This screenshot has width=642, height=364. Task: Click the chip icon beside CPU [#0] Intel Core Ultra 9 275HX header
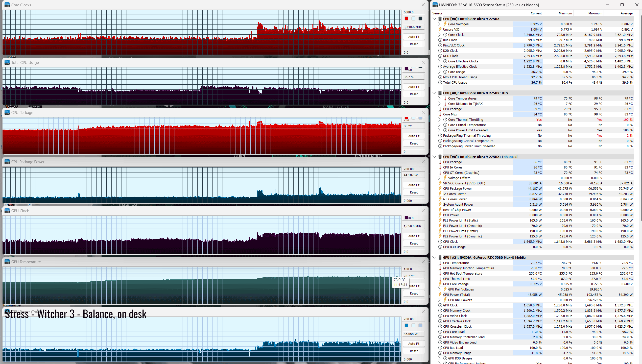pyautogui.click(x=440, y=19)
